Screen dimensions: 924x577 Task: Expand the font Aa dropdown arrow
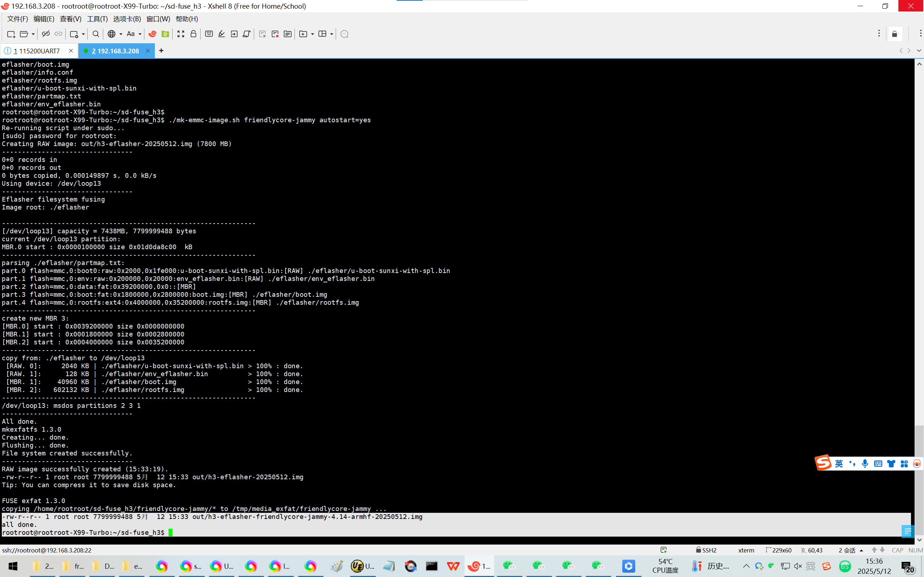(140, 34)
